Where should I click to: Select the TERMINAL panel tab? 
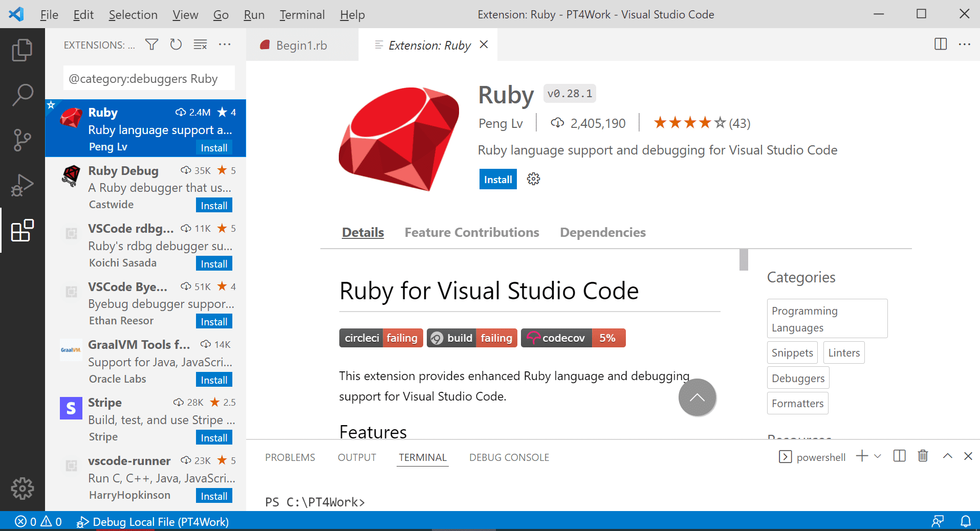pos(423,457)
